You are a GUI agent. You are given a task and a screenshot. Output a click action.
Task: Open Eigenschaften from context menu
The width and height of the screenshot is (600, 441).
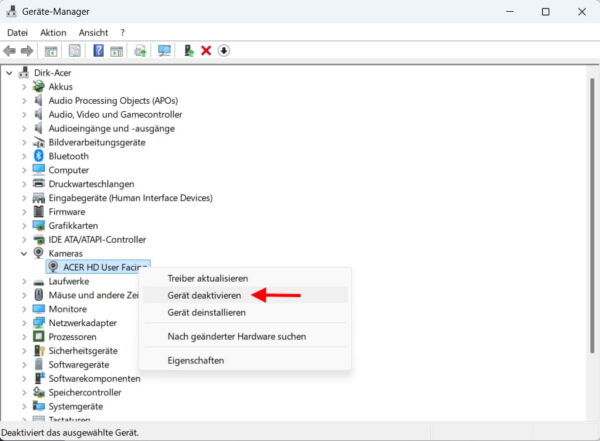245,361
